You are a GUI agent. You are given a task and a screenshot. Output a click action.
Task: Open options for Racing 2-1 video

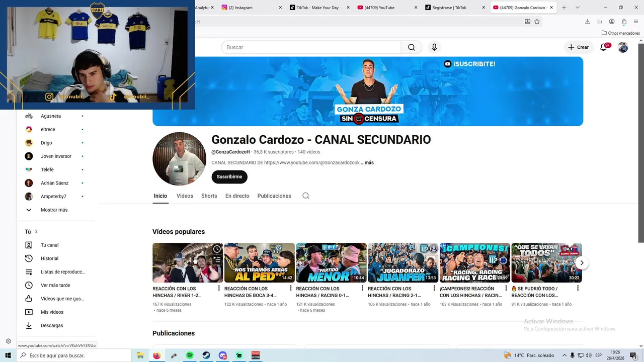point(434,288)
